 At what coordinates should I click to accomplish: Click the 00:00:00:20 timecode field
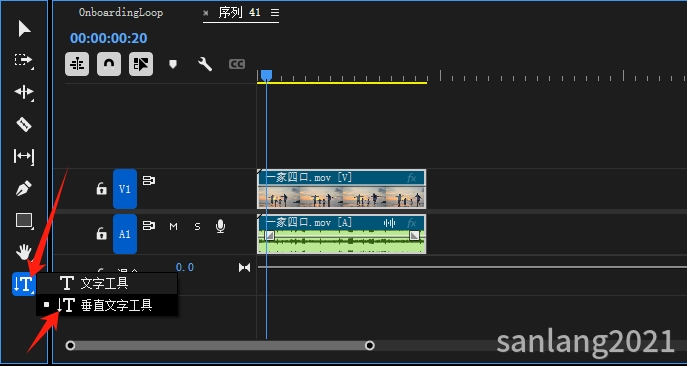[109, 38]
